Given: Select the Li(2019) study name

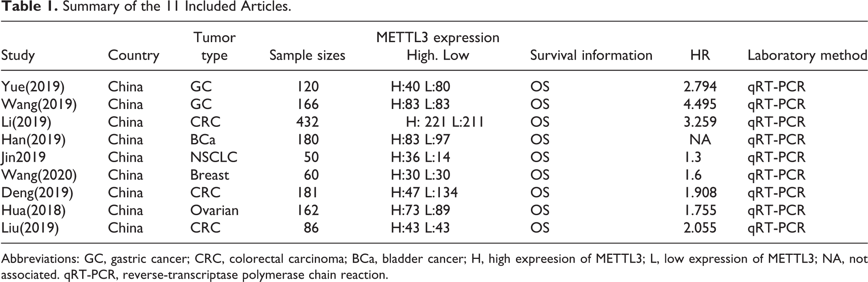Looking at the screenshot, I should click(26, 122).
